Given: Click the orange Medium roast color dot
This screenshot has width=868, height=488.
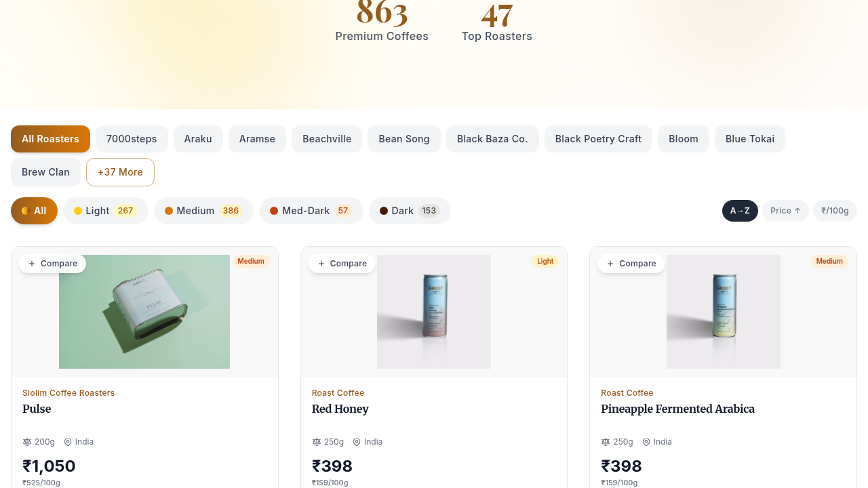Looking at the screenshot, I should tap(167, 211).
